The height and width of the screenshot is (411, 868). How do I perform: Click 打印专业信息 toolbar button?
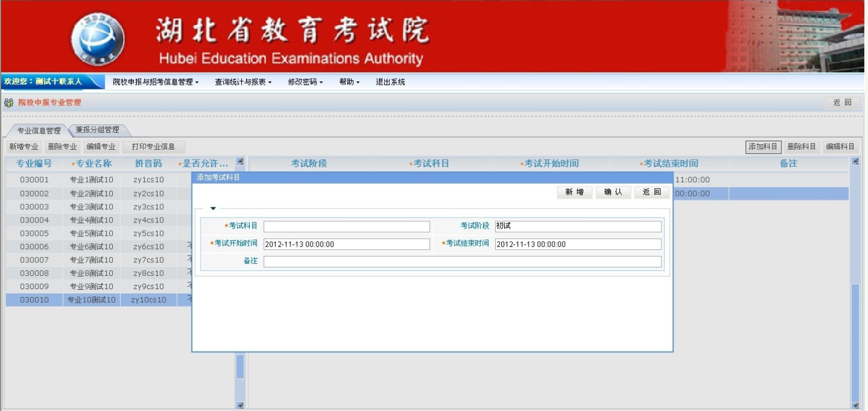(x=153, y=147)
